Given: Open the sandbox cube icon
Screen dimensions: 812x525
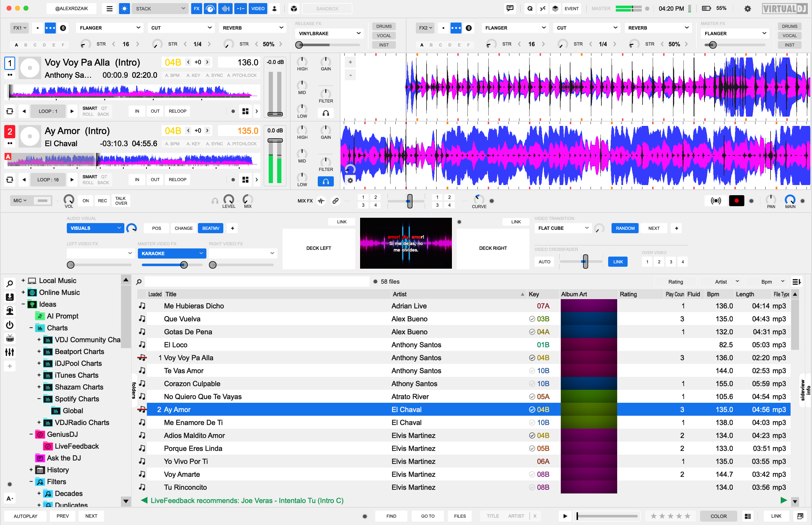Looking at the screenshot, I should coord(294,9).
